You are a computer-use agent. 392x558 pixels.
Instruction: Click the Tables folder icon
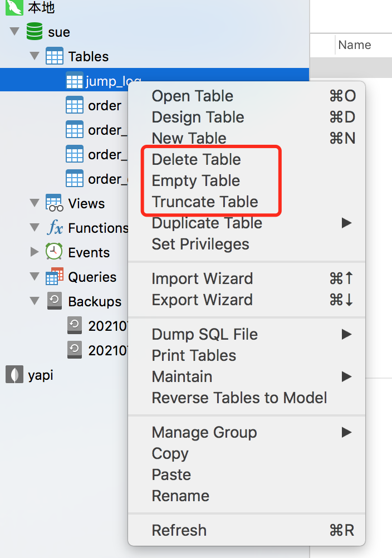54,56
